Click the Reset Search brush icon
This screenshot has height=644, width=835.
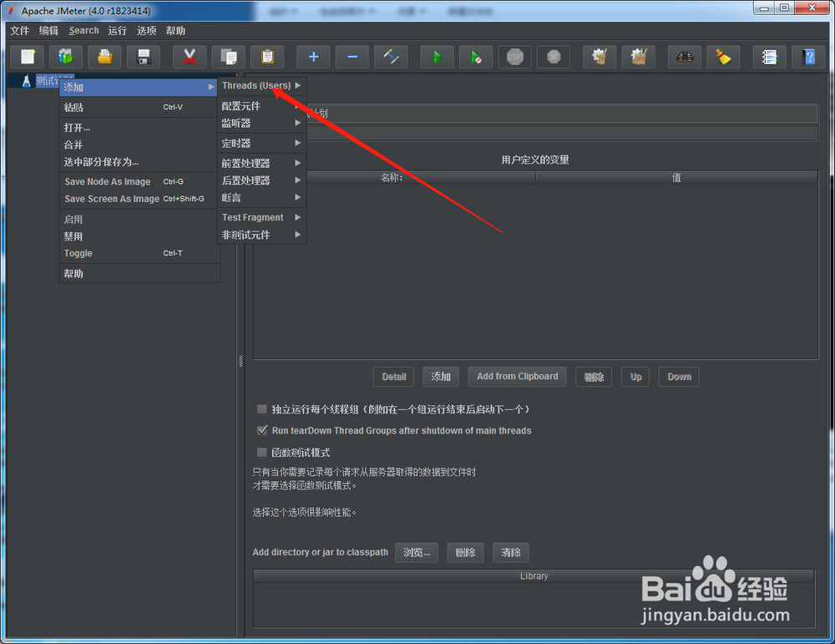click(x=724, y=57)
